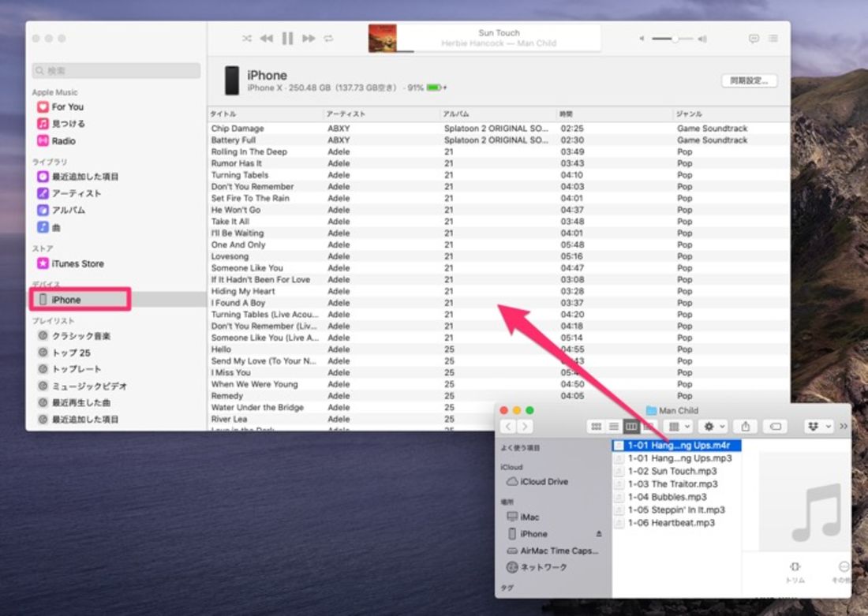Toggle shuffle in the Music player
The image size is (868, 616).
click(247, 38)
